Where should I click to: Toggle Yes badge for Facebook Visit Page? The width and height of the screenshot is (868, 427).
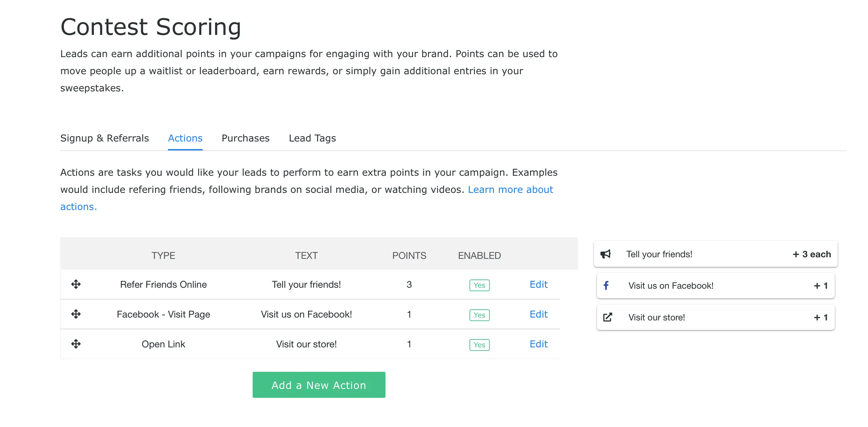coord(479,315)
